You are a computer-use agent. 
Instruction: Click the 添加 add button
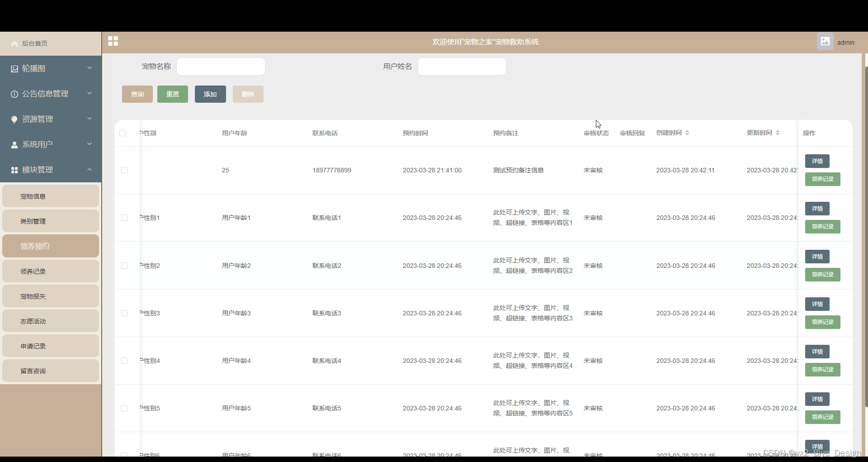[x=210, y=94]
